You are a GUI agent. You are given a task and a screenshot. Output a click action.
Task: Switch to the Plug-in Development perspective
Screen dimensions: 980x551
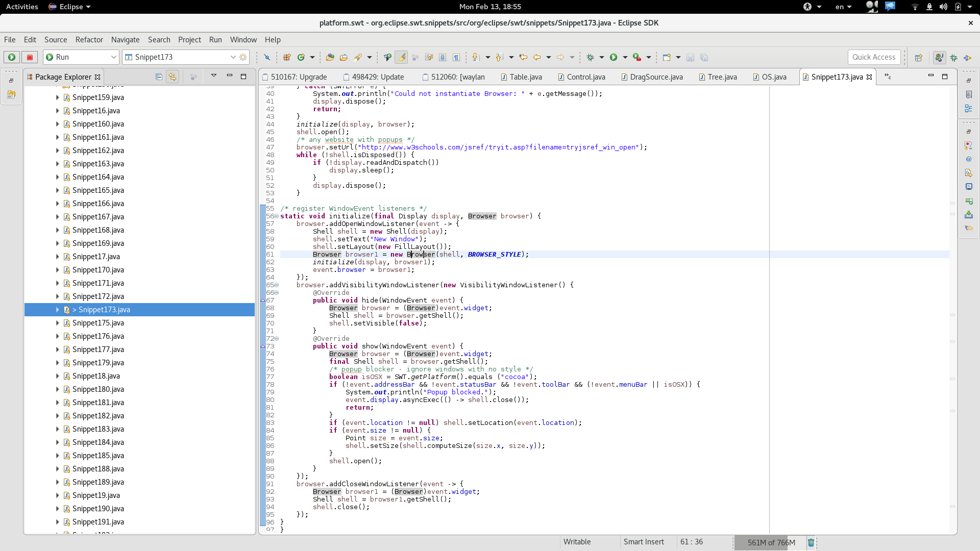pos(967,58)
